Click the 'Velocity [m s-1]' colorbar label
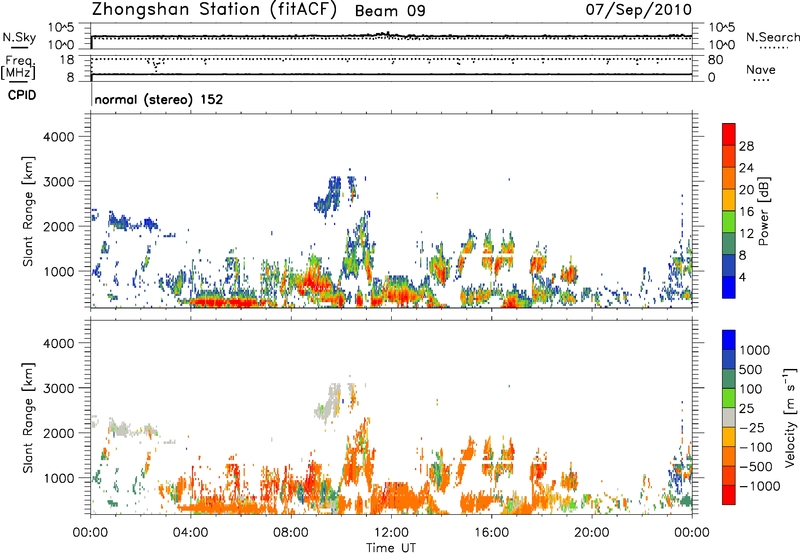Image resolution: width=800 pixels, height=554 pixels. [x=790, y=417]
